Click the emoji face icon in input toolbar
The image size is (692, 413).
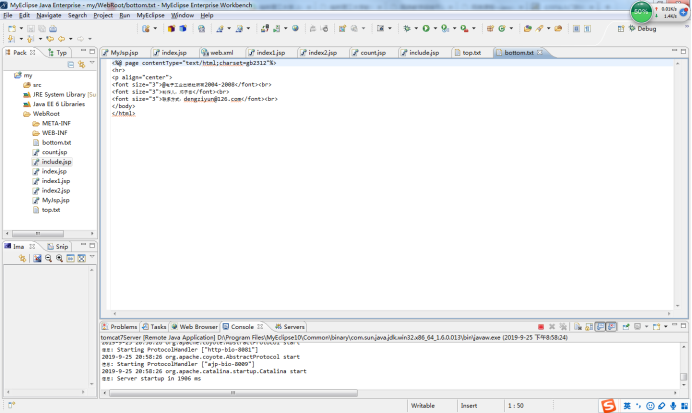[650, 406]
